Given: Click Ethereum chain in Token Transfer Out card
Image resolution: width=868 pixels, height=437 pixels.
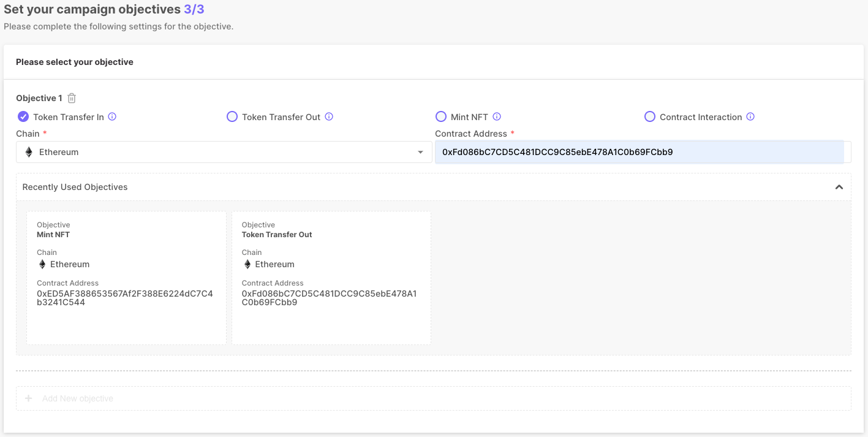Looking at the screenshot, I should coord(274,264).
